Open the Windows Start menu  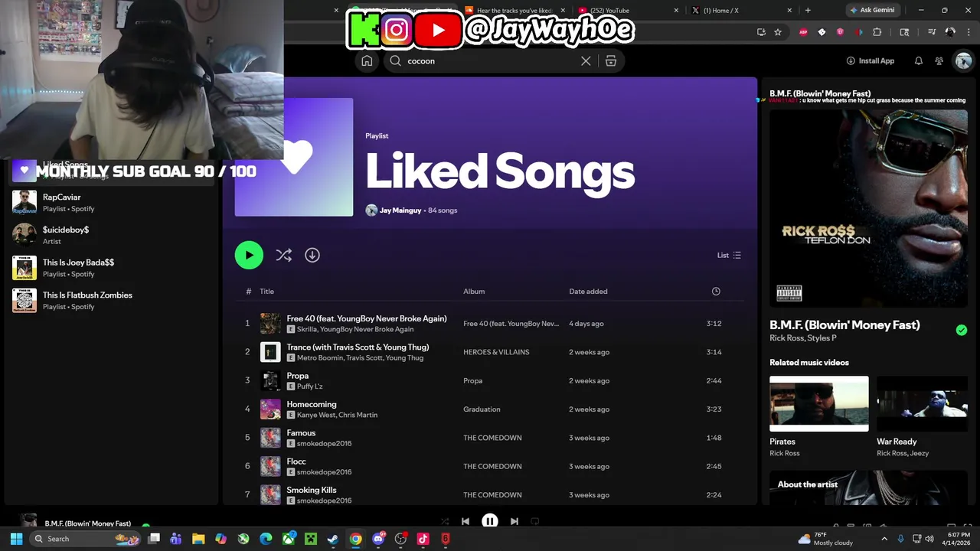16,539
